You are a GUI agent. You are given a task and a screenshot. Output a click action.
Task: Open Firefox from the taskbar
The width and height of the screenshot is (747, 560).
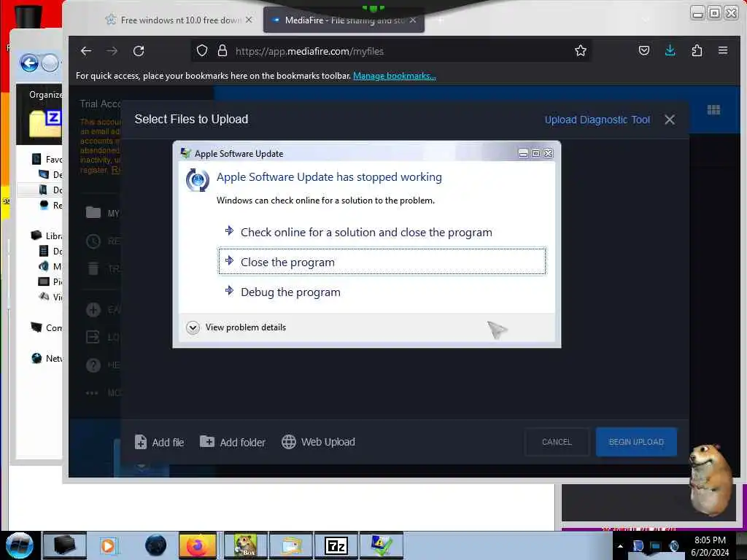[197, 545]
